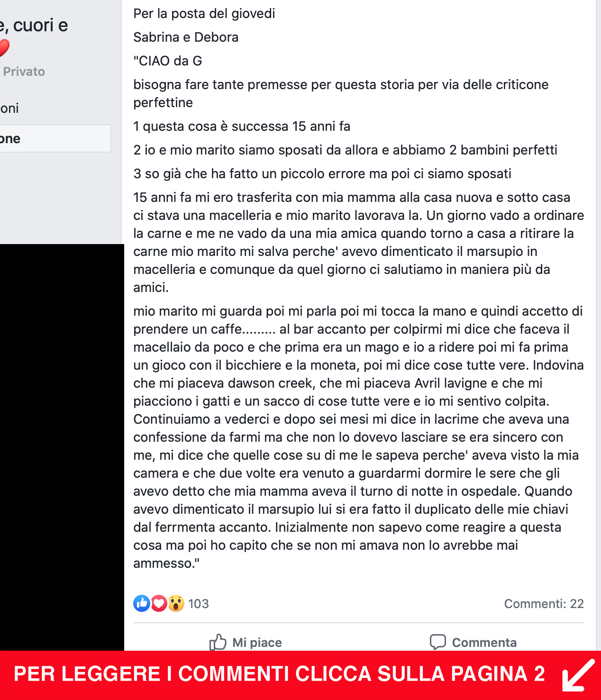Click the wow face reaction icon
Screen dimensions: 601x700
pos(176,603)
